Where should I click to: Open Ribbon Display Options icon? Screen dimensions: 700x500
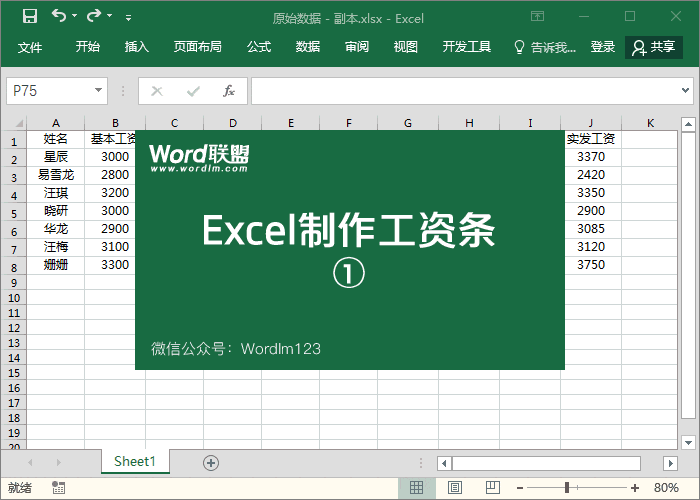538,17
